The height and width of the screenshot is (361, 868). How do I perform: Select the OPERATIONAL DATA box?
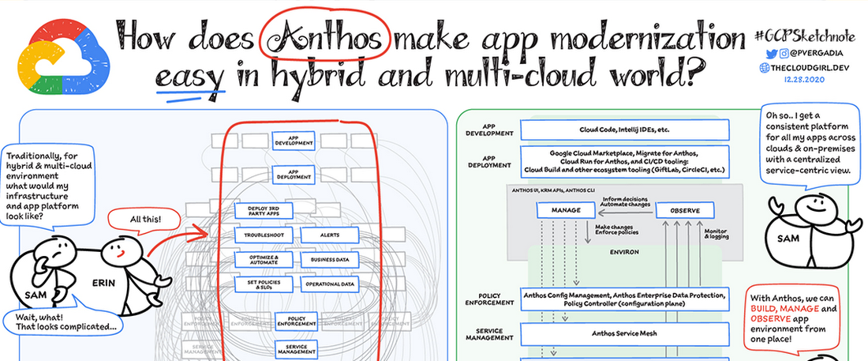(x=330, y=284)
